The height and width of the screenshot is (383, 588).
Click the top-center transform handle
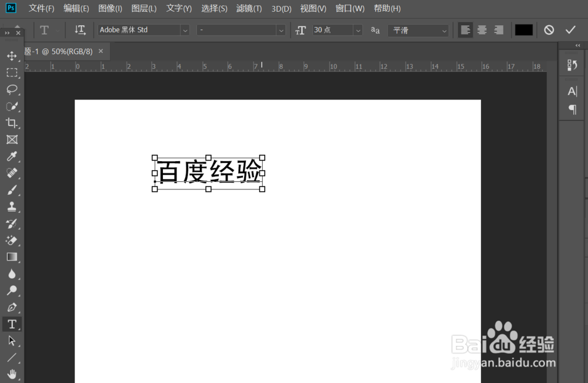(209, 158)
